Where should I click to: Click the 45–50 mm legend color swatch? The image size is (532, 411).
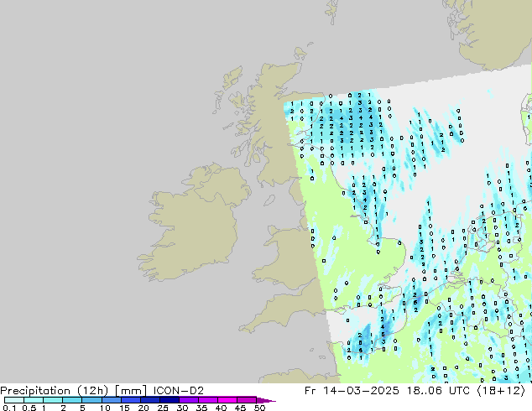247,400
